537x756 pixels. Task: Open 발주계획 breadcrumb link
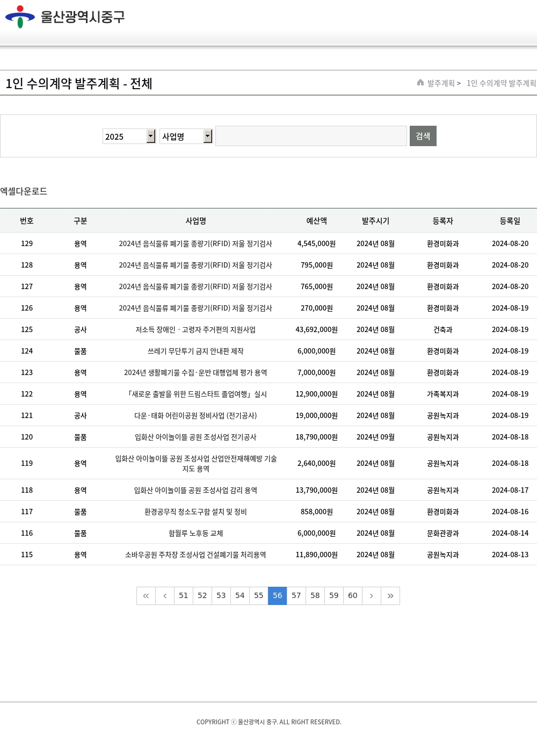pos(441,83)
